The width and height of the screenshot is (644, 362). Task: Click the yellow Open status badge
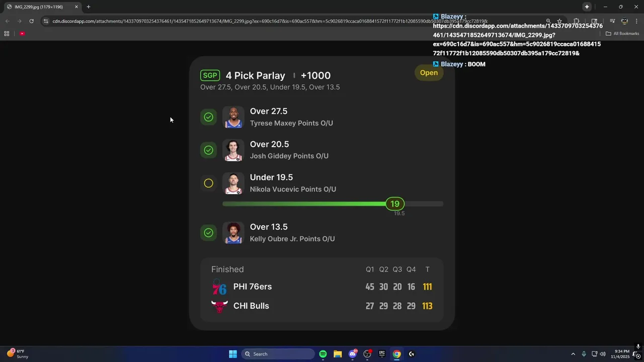tap(429, 73)
